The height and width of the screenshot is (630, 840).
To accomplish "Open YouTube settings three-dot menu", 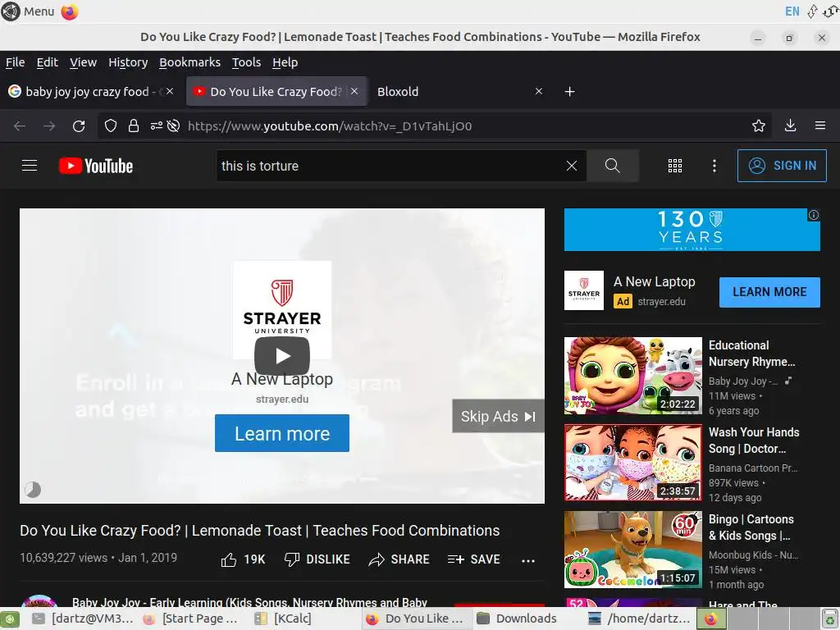I will coord(714,166).
